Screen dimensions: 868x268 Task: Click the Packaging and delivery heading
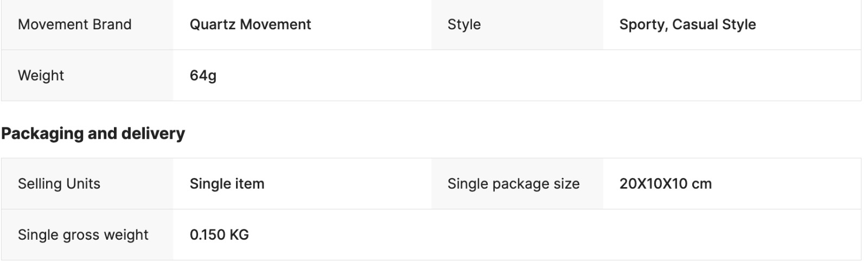point(93,133)
